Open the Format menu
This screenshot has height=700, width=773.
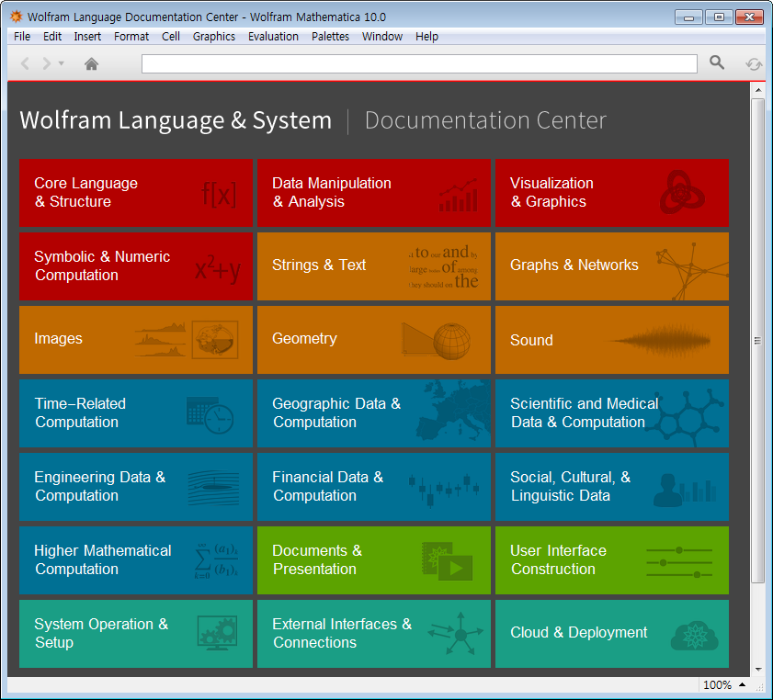(x=131, y=37)
